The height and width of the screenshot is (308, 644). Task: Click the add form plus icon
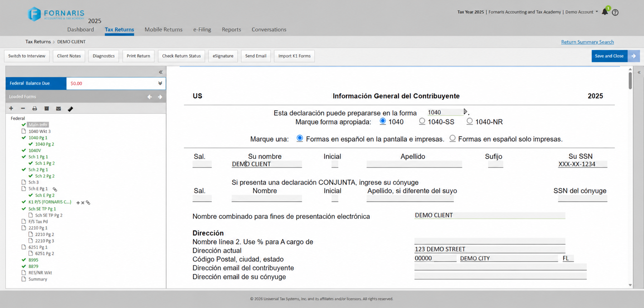point(11,108)
